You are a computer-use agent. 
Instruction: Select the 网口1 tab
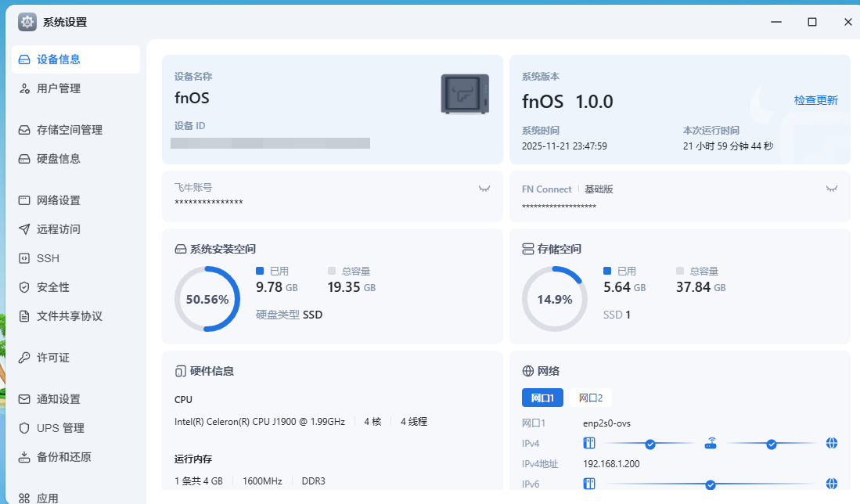[542, 398]
